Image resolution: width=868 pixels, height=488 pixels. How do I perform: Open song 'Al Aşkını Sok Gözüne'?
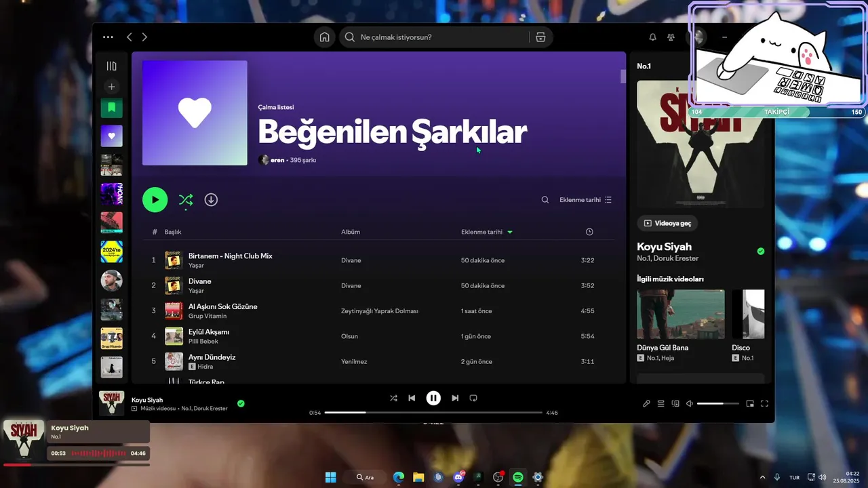tap(223, 306)
